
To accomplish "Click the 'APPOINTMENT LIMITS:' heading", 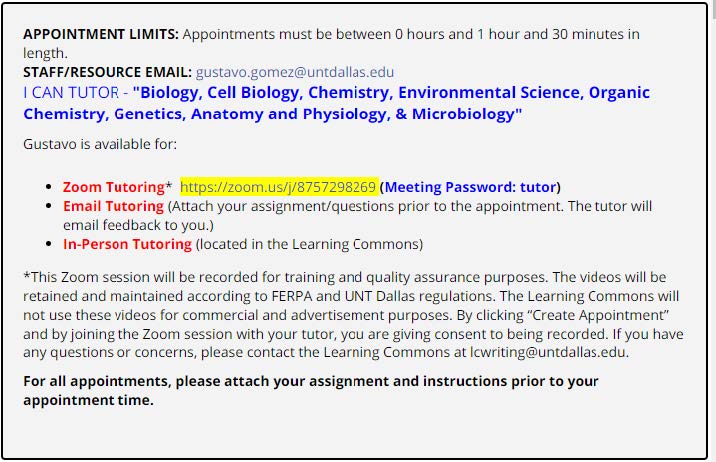I will [101, 34].
